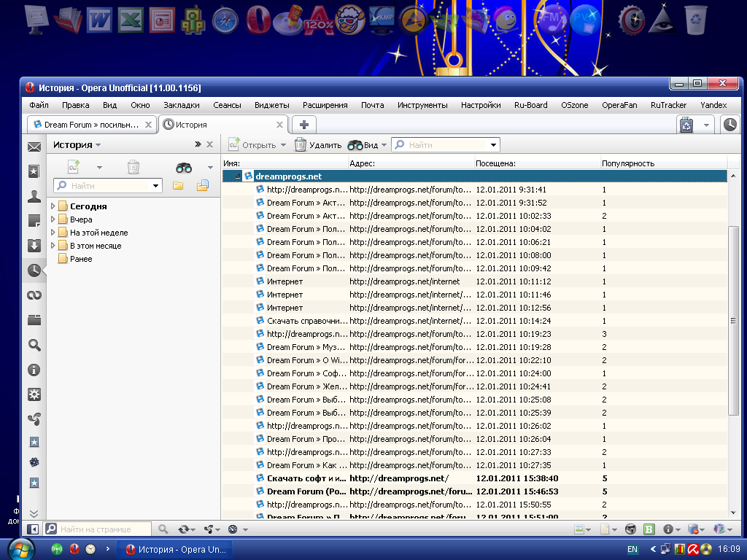Click the Windows Start orb
Image resolution: width=747 pixels, height=560 pixels.
click(x=20, y=550)
